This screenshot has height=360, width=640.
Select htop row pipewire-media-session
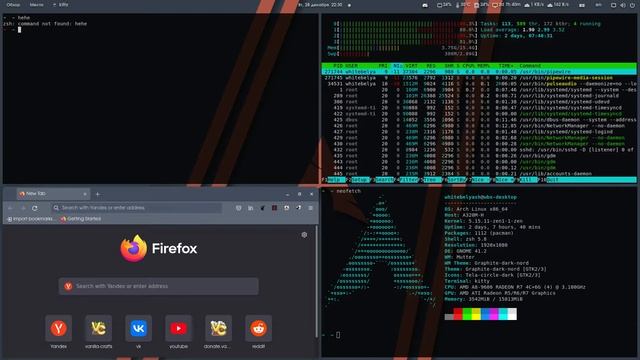(479, 78)
